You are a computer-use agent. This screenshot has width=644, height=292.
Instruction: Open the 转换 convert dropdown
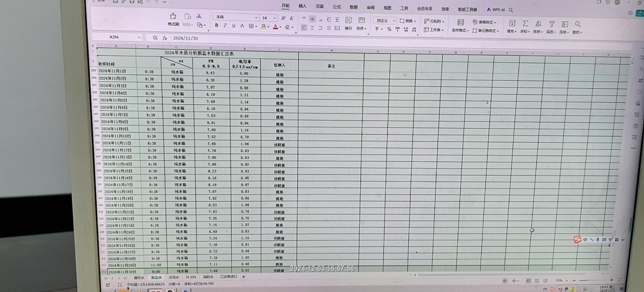coord(408,21)
